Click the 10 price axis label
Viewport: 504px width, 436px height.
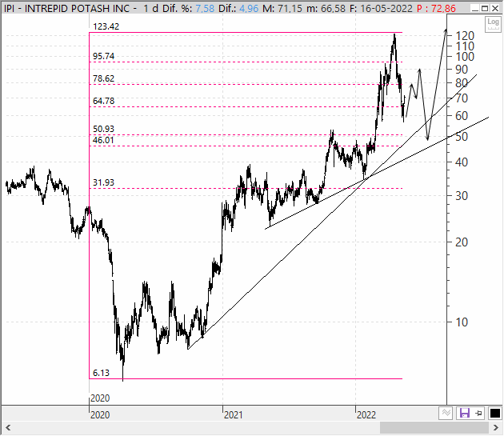point(462,322)
